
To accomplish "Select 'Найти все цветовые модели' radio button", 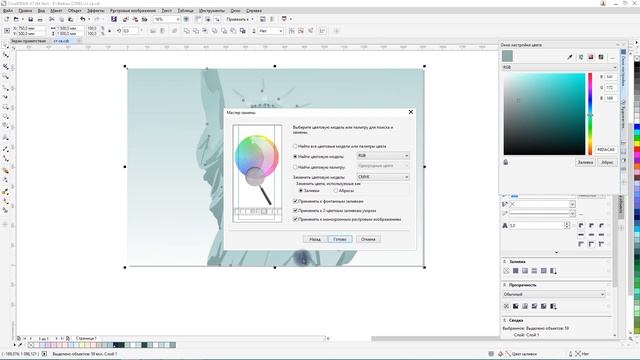I will click(295, 146).
